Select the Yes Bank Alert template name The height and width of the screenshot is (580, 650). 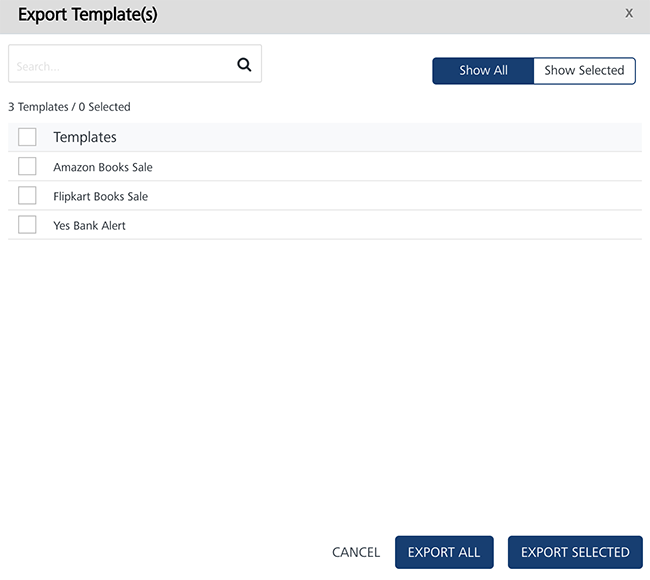pyautogui.click(x=89, y=226)
